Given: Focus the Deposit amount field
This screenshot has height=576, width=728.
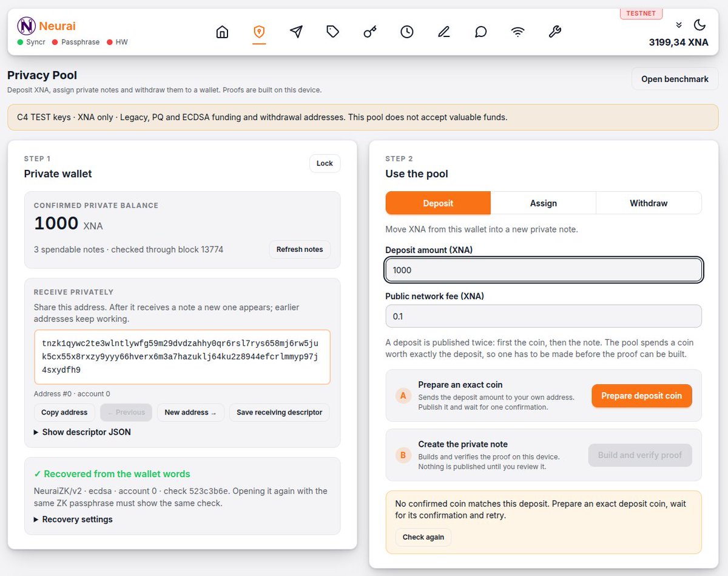Looking at the screenshot, I should click(544, 270).
